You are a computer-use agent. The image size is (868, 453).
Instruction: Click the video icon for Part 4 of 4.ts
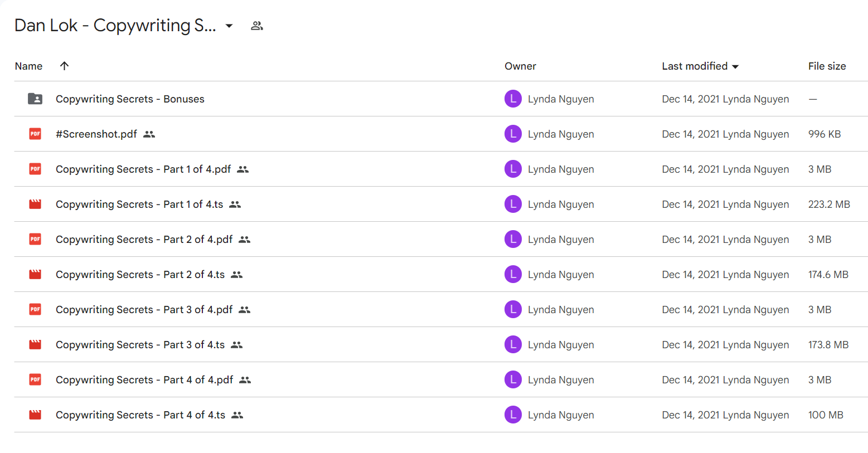click(35, 415)
